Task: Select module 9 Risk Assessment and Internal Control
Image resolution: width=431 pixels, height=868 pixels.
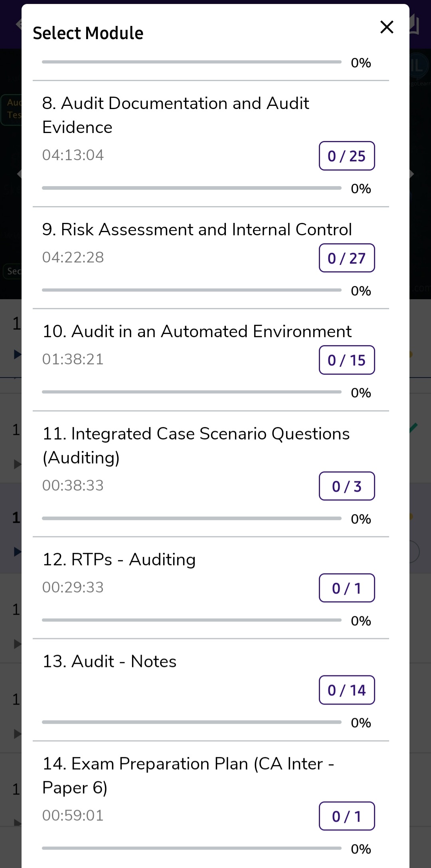Action: point(211,258)
